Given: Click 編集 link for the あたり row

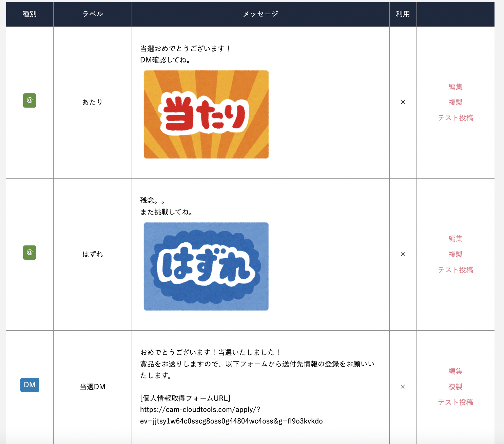Looking at the screenshot, I should tap(455, 87).
